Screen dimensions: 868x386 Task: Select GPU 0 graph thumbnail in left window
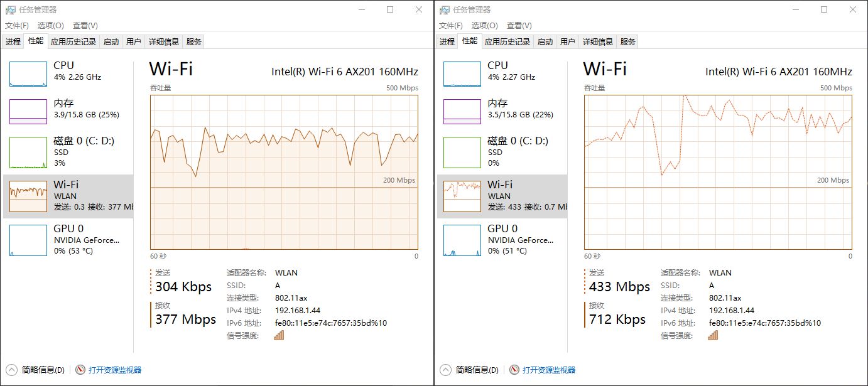pos(28,240)
